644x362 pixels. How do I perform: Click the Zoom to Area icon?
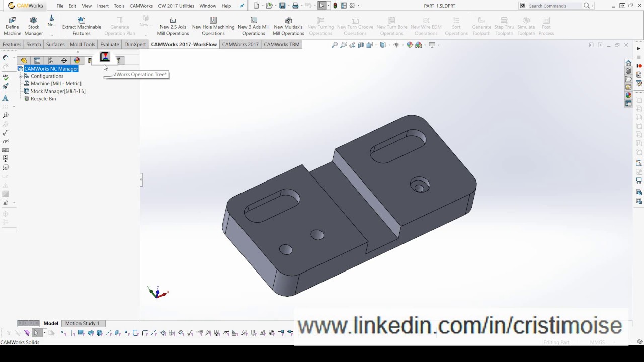coord(344,45)
